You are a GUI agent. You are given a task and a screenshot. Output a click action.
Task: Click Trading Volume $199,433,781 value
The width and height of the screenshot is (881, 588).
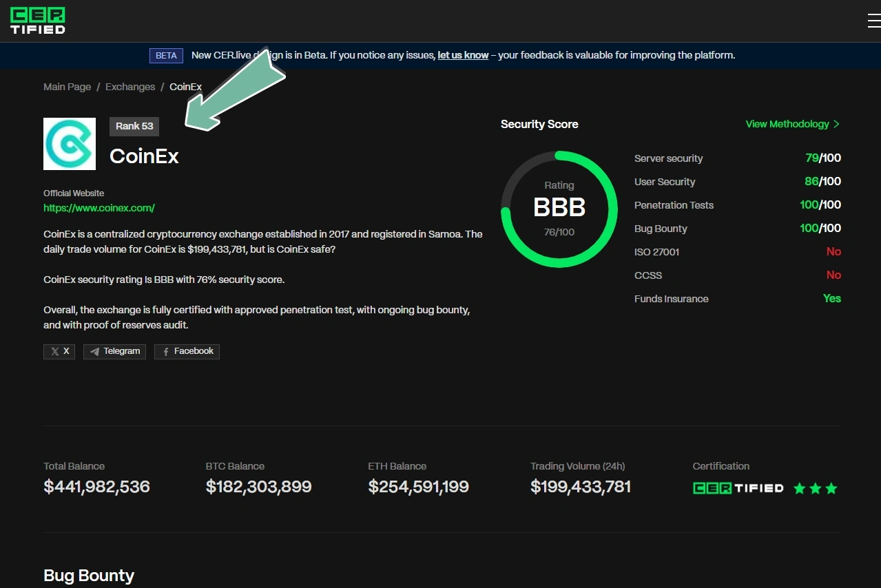pos(581,487)
